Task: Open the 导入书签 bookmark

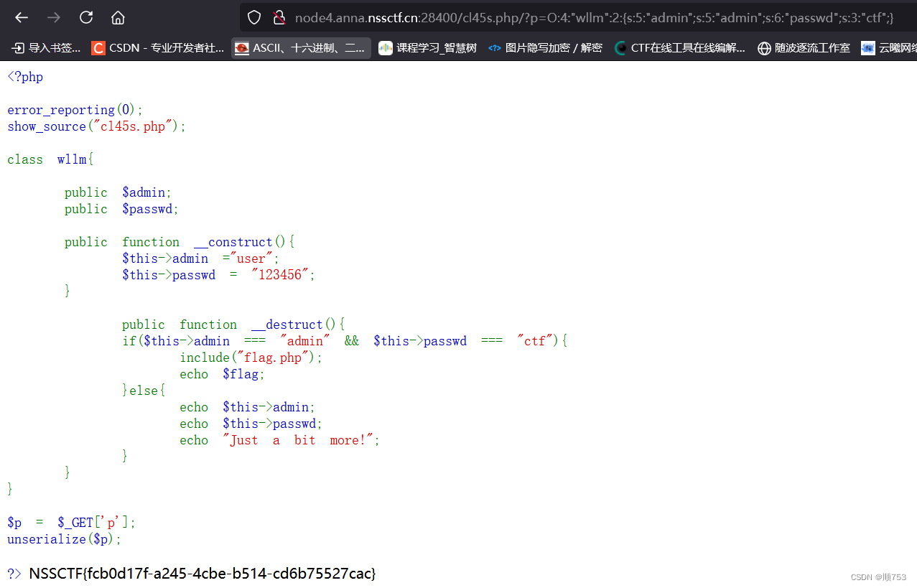Action: 46,48
